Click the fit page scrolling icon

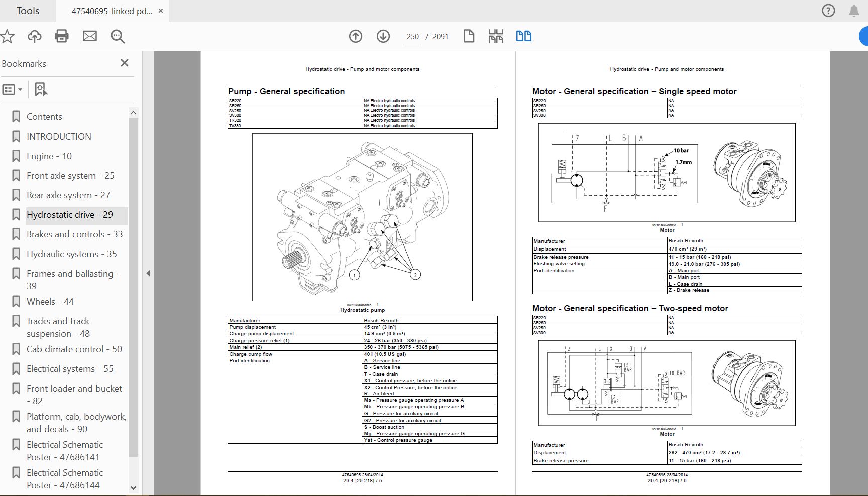[496, 36]
